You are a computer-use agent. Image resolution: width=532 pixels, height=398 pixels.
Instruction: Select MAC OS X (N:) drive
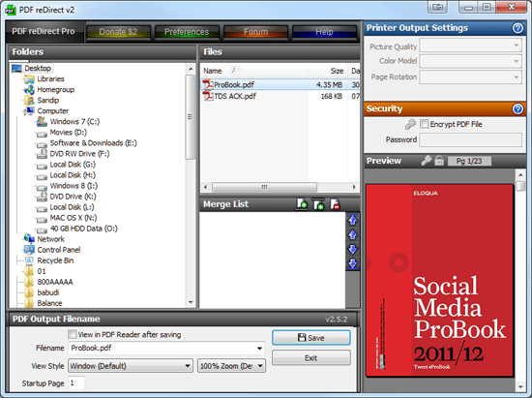click(x=74, y=218)
